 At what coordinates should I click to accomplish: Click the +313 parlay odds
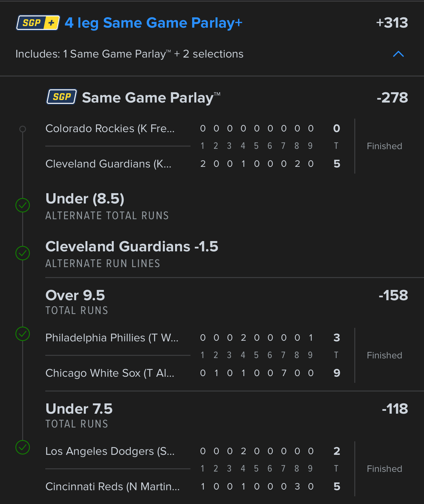pos(392,23)
